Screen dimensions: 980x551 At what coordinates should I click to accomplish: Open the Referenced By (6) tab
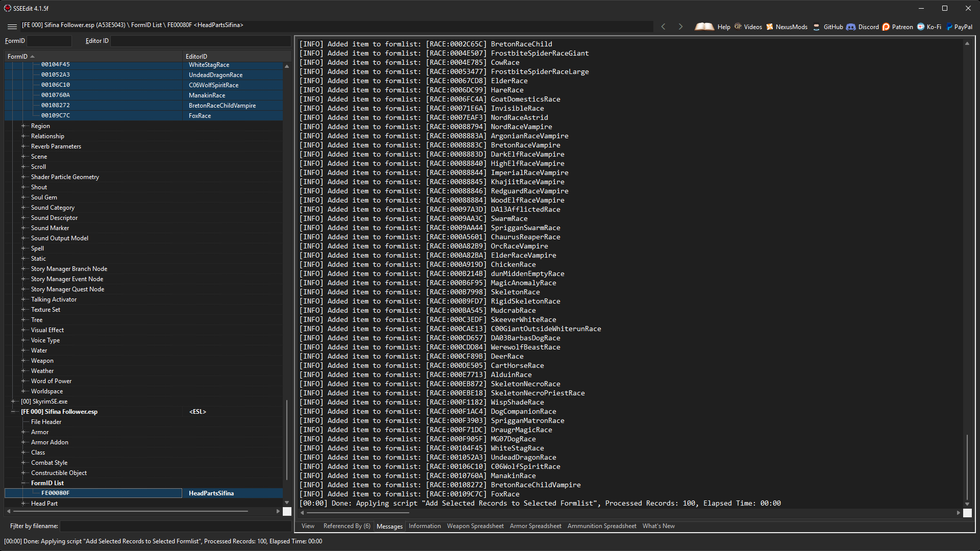347,526
